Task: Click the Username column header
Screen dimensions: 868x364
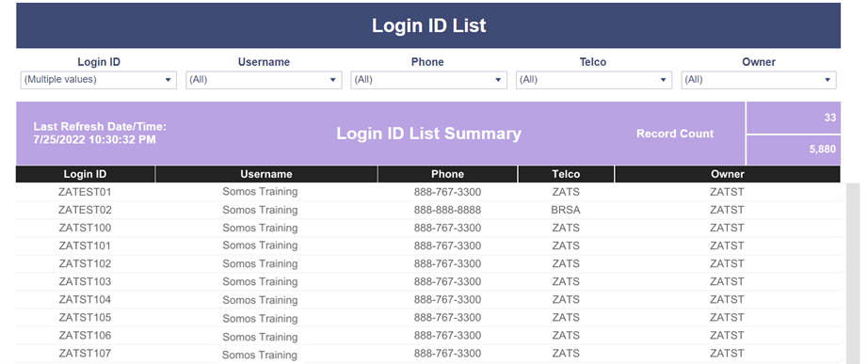Action: (x=266, y=174)
